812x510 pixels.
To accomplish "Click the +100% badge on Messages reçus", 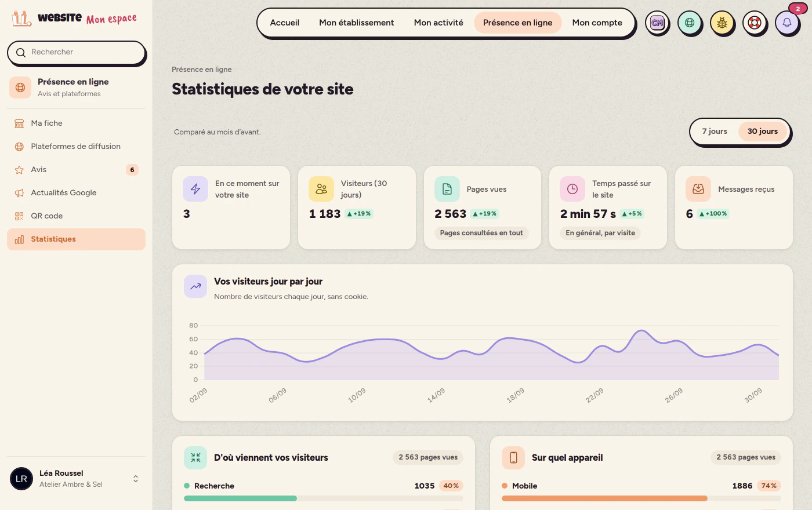I will (713, 214).
